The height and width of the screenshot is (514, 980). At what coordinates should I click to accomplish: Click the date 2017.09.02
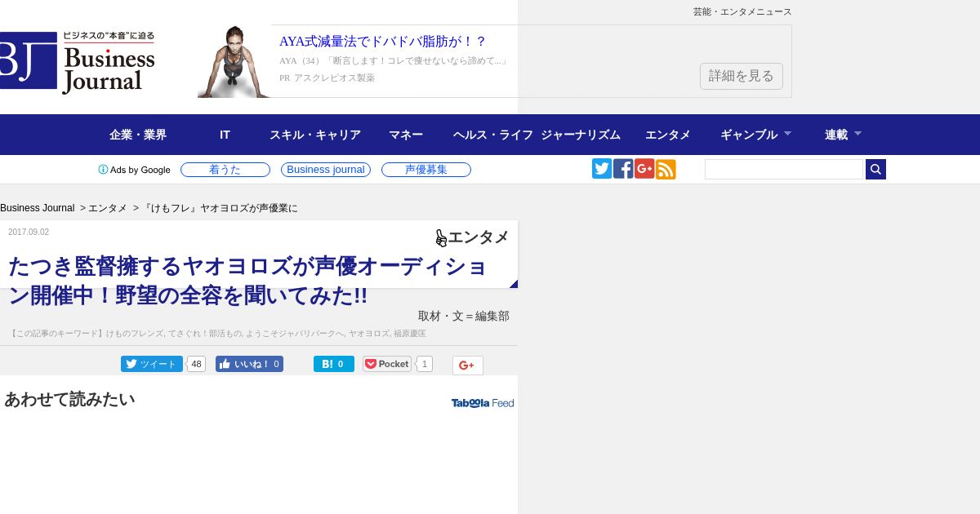click(x=29, y=232)
